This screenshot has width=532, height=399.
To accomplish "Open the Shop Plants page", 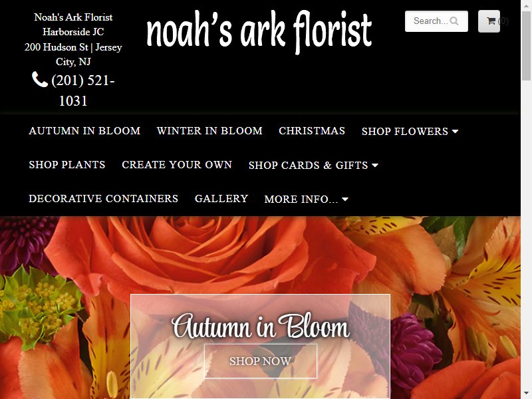I will click(x=67, y=165).
